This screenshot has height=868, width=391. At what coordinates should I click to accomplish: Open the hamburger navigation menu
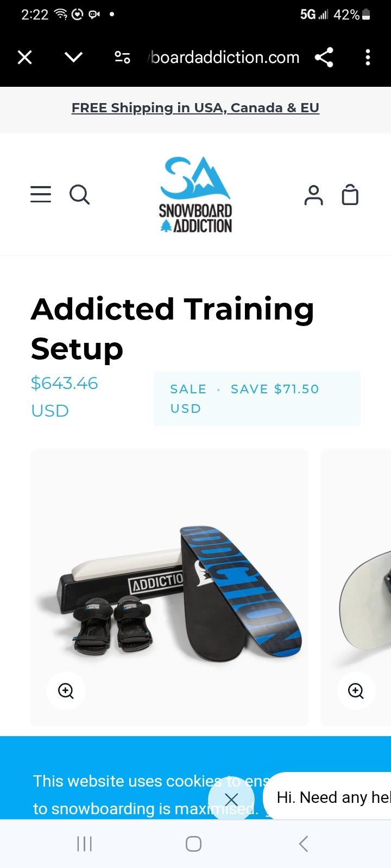coord(41,194)
